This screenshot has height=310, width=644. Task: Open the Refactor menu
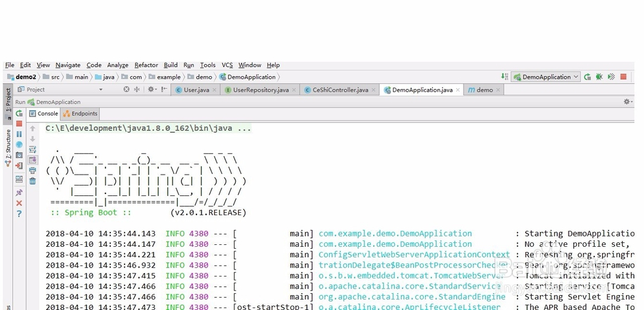click(x=146, y=65)
